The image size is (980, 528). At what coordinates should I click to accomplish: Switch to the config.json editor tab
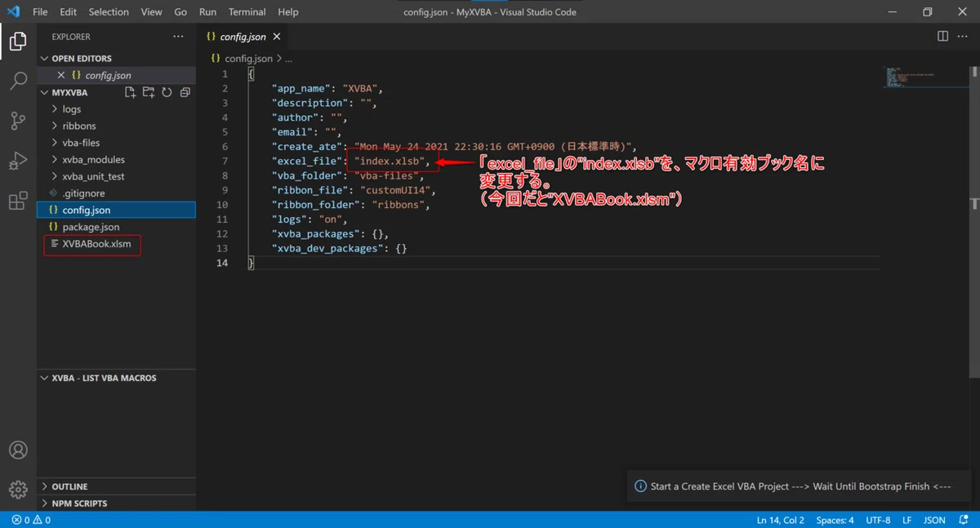coord(243,37)
